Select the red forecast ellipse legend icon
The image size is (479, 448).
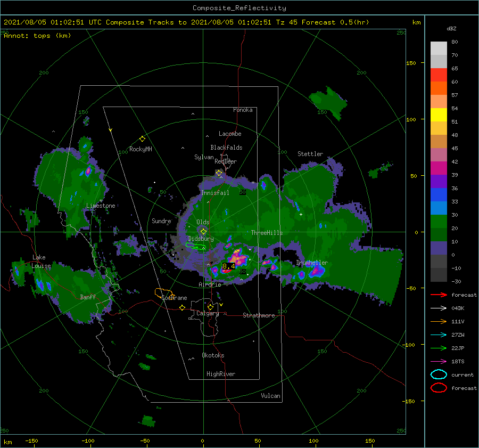click(x=439, y=388)
